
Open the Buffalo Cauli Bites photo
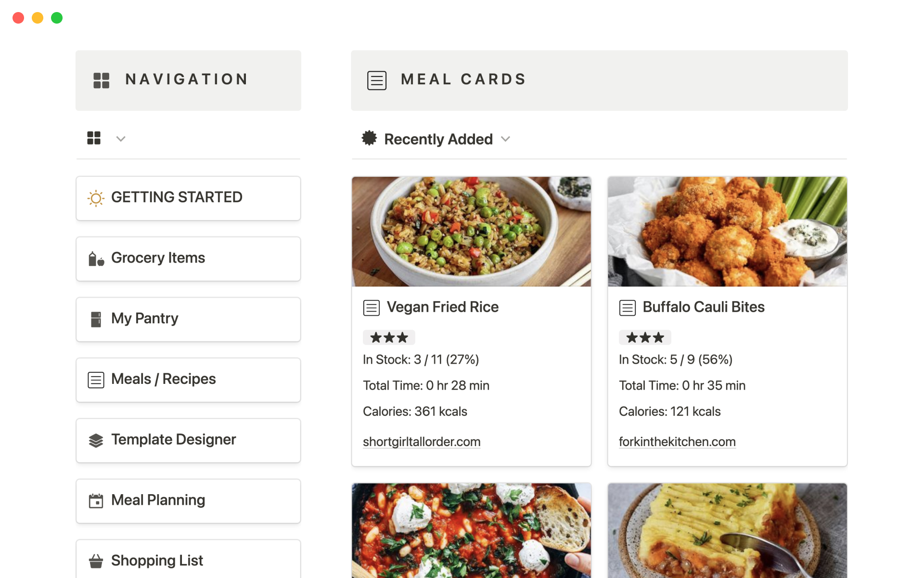coord(727,232)
